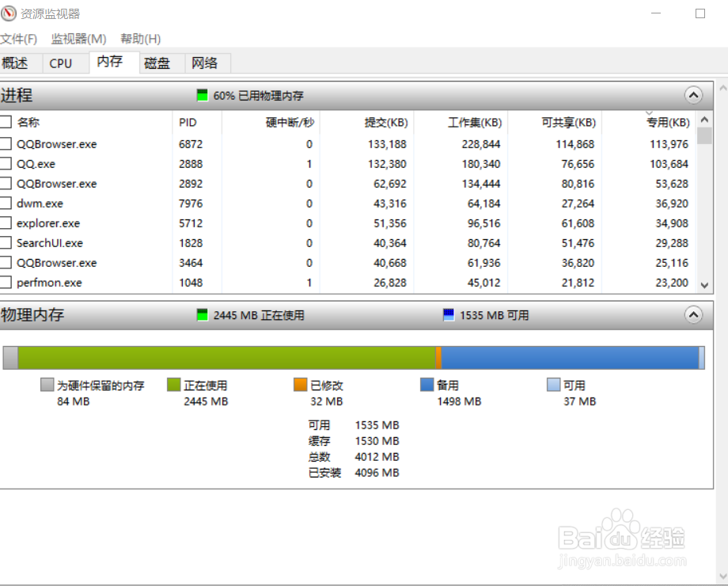Select the 磁盘 tab
The width and height of the screenshot is (728, 586).
(x=158, y=63)
